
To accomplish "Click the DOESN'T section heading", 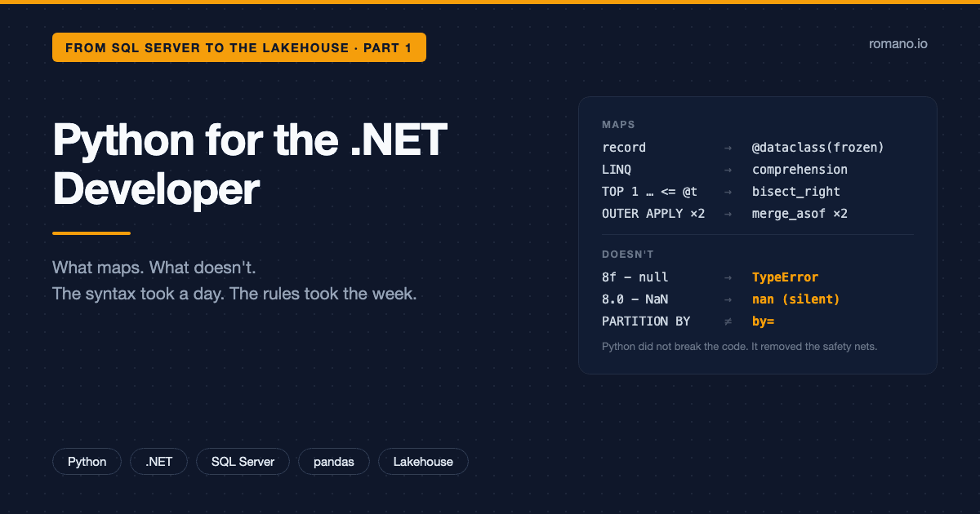I will [x=628, y=255].
